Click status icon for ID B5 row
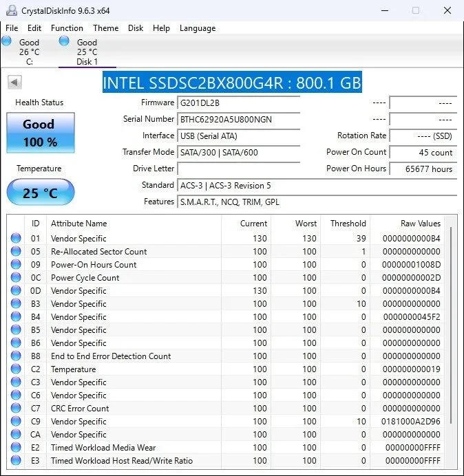 pos(16,329)
